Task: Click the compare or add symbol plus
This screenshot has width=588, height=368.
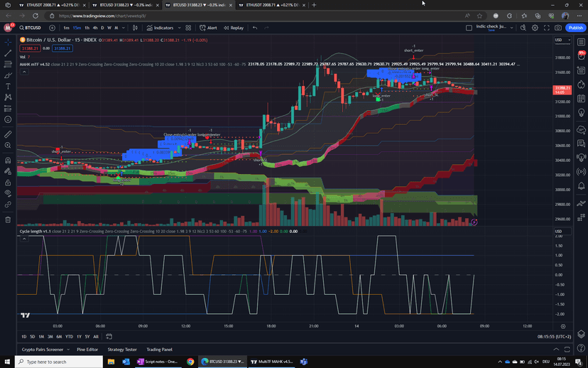Action: [52, 28]
